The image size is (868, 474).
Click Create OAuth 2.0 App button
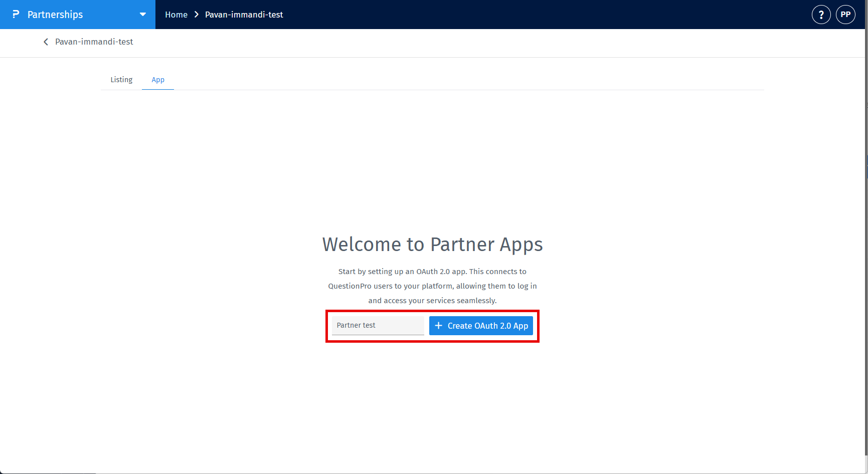pyautogui.click(x=481, y=326)
